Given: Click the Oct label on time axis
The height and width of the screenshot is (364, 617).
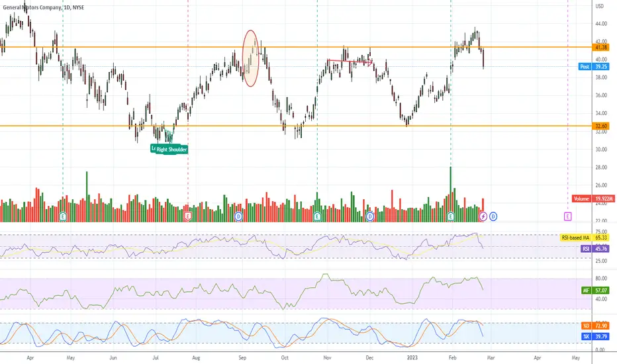Looking at the screenshot, I should point(285,357).
